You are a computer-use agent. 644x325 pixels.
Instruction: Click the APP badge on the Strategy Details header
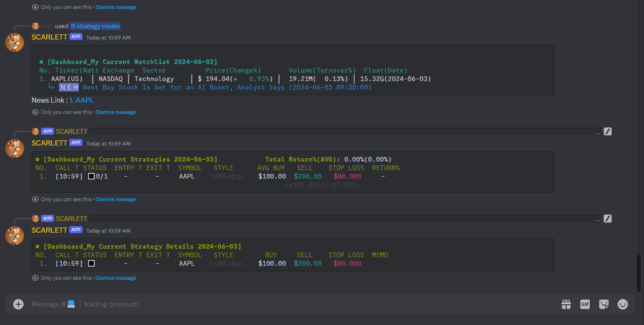pyautogui.click(x=76, y=230)
